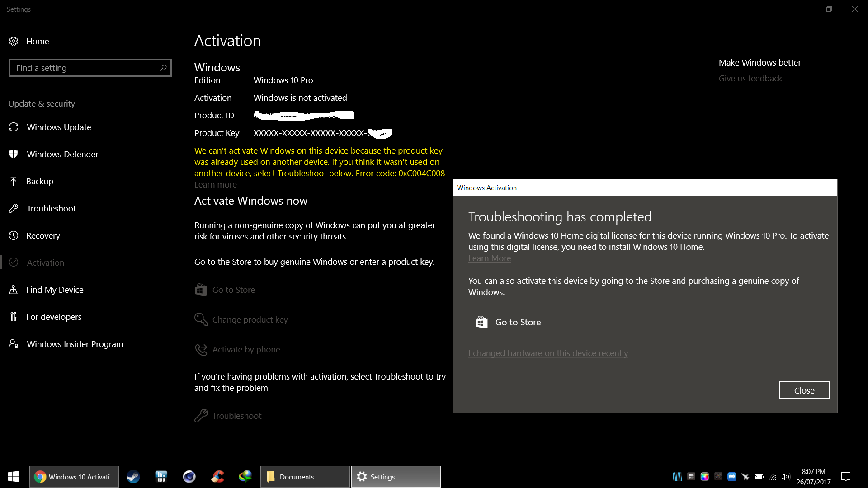Click the Windows Activation dialog title bar
Image resolution: width=868 pixels, height=488 pixels.
click(645, 188)
